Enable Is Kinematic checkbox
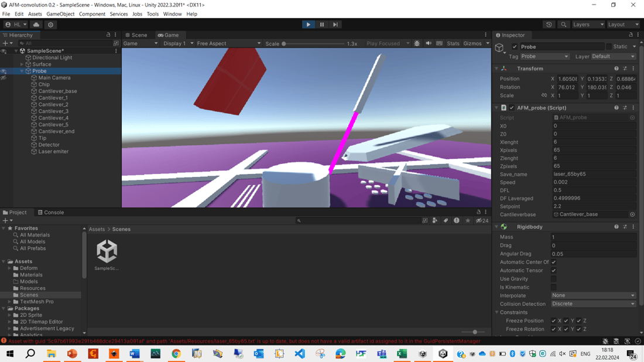 (x=554, y=287)
